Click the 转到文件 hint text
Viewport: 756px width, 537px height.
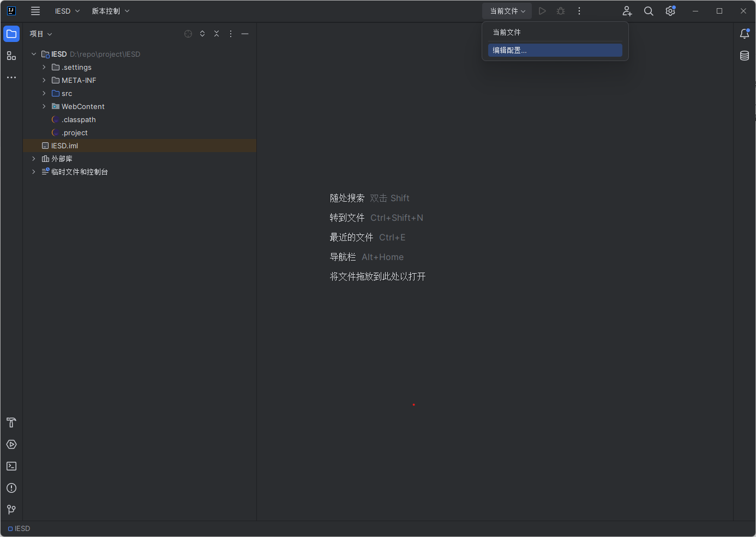coord(347,218)
